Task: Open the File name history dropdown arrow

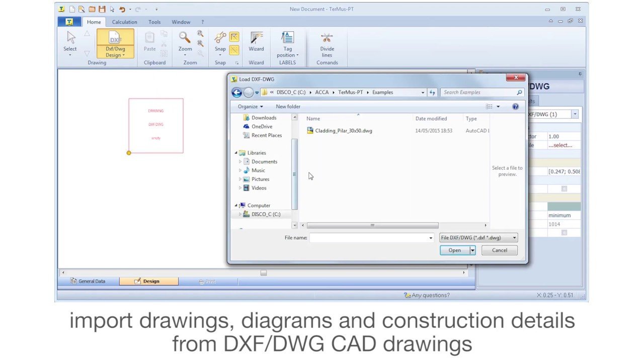Action: tap(431, 238)
